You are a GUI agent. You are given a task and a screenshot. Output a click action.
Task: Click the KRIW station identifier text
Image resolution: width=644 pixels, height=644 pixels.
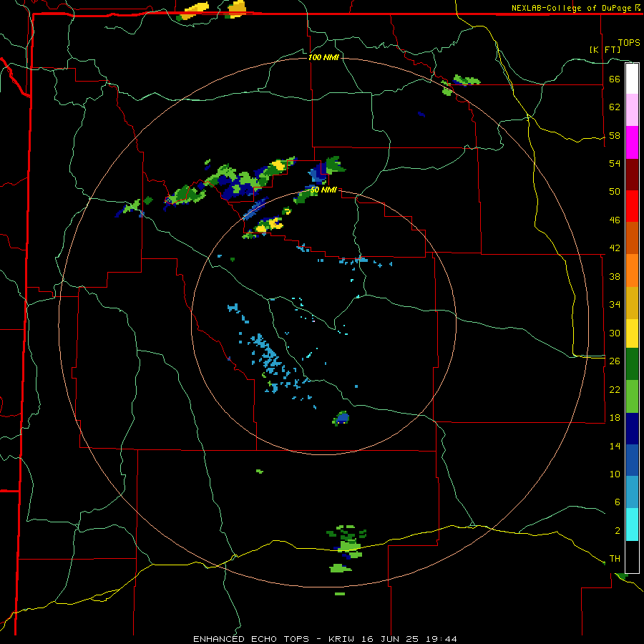click(x=341, y=639)
